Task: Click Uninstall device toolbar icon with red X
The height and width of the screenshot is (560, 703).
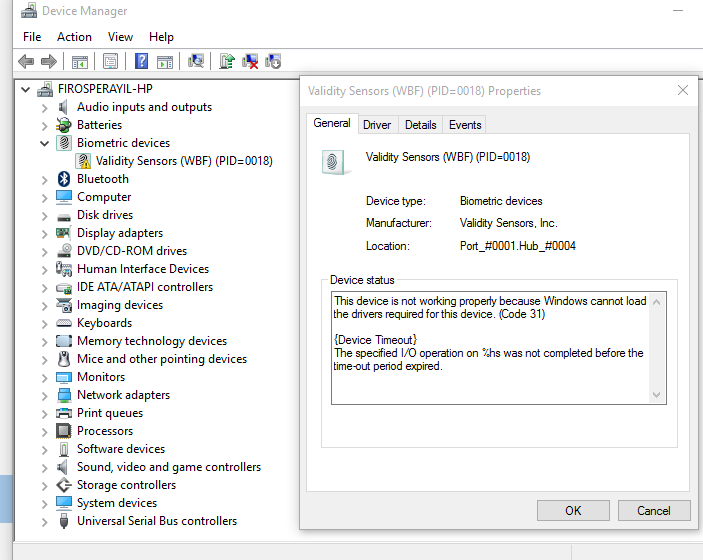Action: coord(250,61)
